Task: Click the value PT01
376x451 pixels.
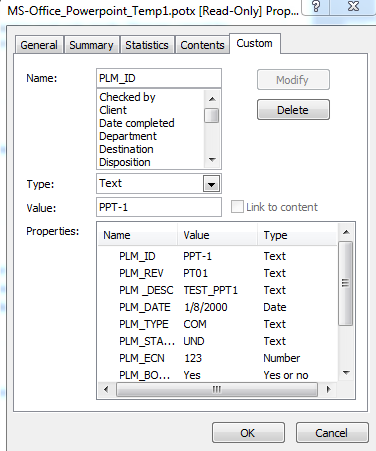Action: [196, 273]
